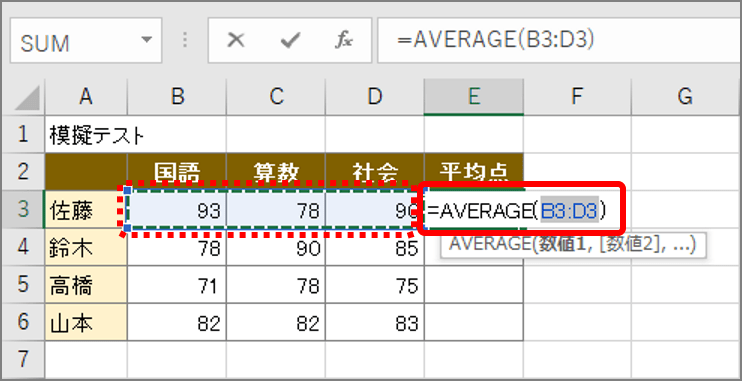The width and height of the screenshot is (742, 381).
Task: Select column E header
Action: tap(474, 97)
